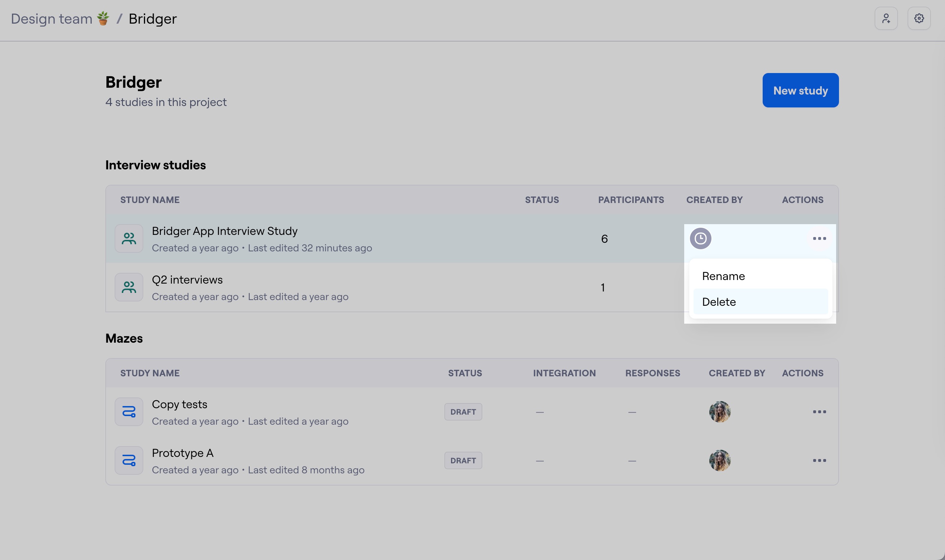
Task: Open actions menu for Prototype A
Action: coord(819,460)
